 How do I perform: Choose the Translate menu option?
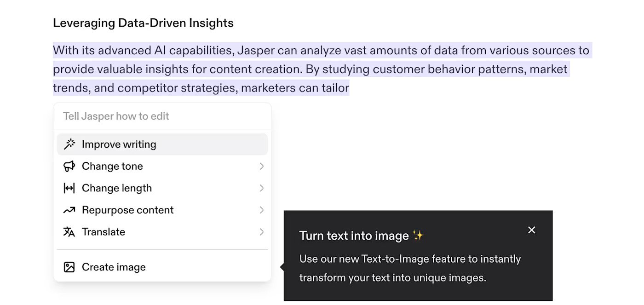[103, 232]
